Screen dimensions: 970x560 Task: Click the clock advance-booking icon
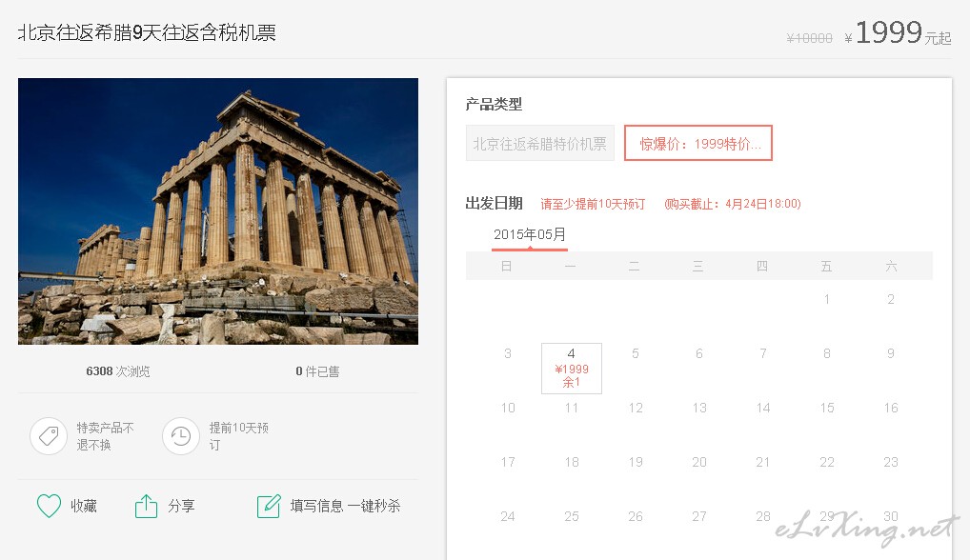click(x=181, y=436)
